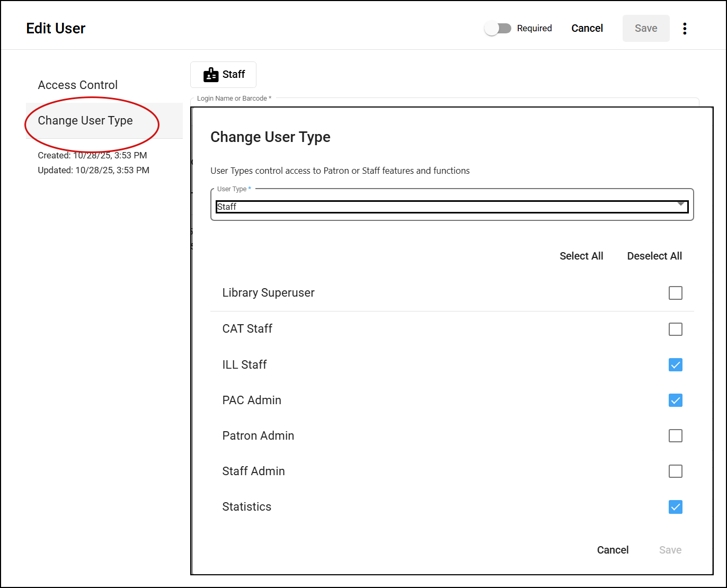Open the three-dot more options menu
The width and height of the screenshot is (727, 588).
point(685,29)
